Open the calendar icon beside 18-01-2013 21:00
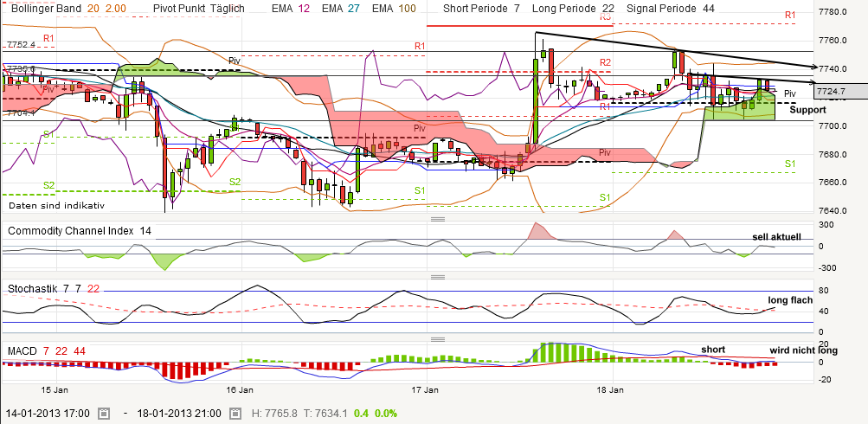868x424 pixels. click(x=235, y=414)
